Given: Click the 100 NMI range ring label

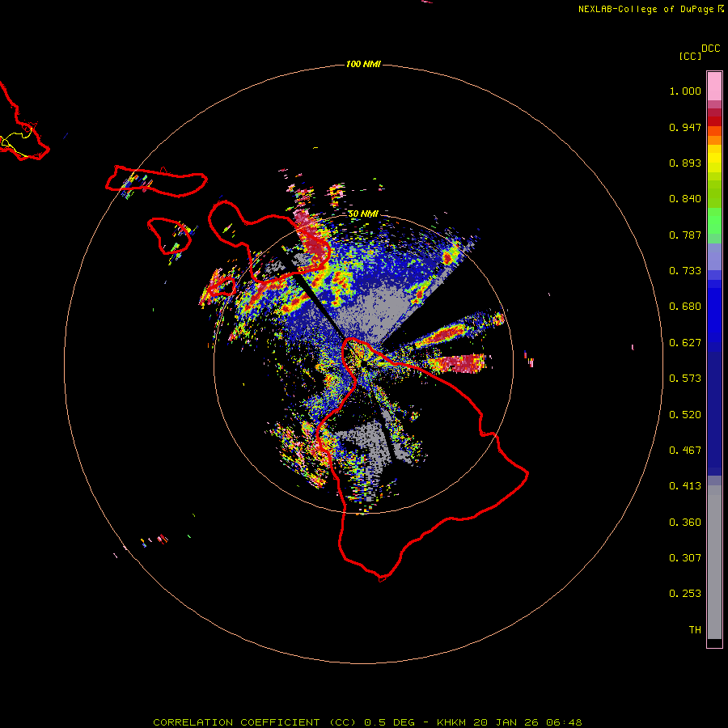Looking at the screenshot, I should 363,64.
